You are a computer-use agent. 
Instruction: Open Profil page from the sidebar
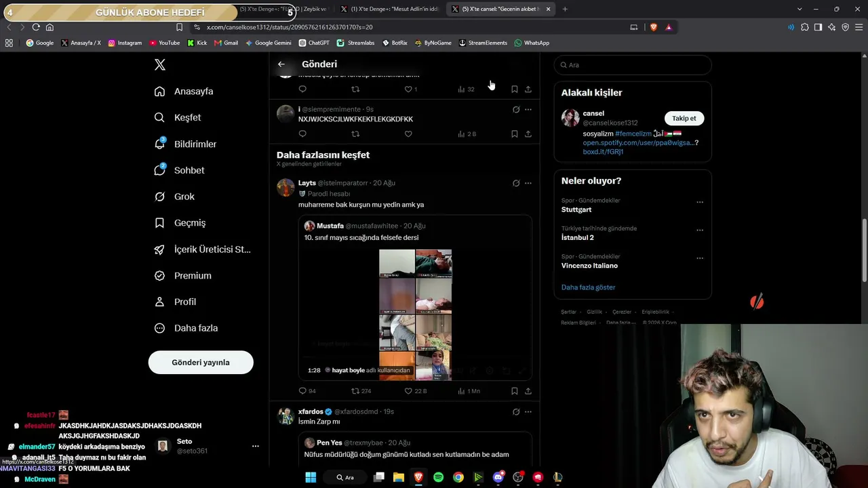(x=175, y=302)
